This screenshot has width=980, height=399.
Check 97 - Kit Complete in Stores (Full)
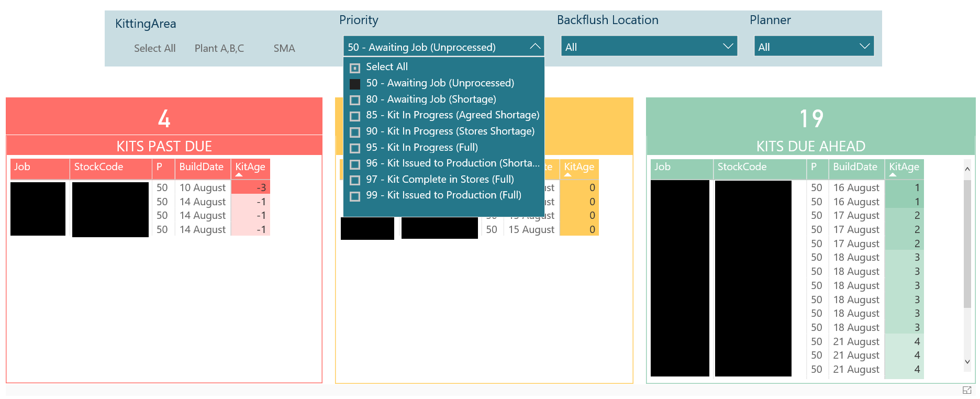tap(355, 180)
